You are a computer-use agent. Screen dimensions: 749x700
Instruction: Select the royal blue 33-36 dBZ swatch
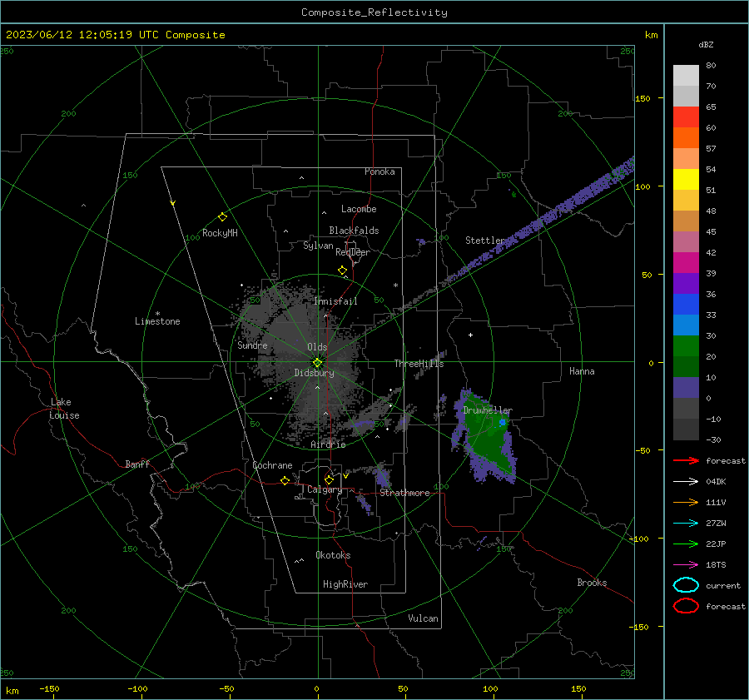(686, 305)
